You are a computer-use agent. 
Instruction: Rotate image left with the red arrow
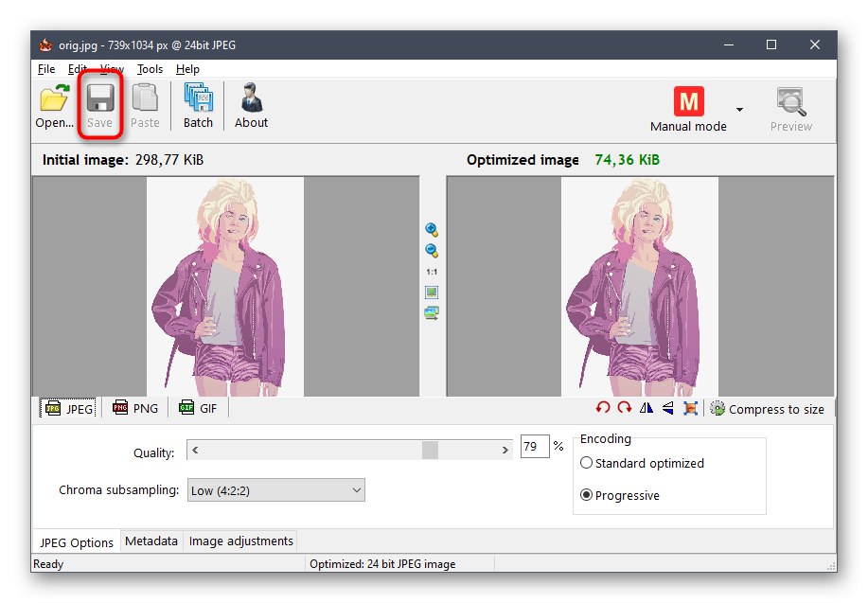pos(603,408)
